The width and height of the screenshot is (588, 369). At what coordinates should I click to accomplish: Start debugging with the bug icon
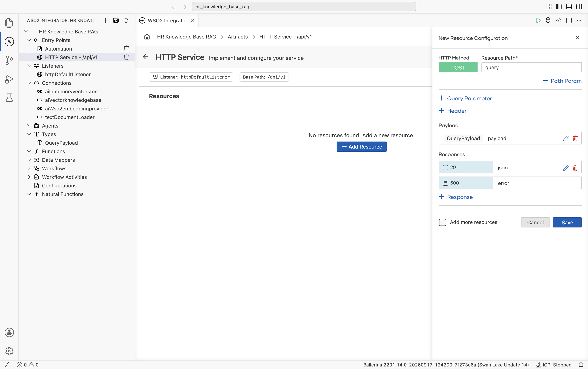tap(548, 20)
